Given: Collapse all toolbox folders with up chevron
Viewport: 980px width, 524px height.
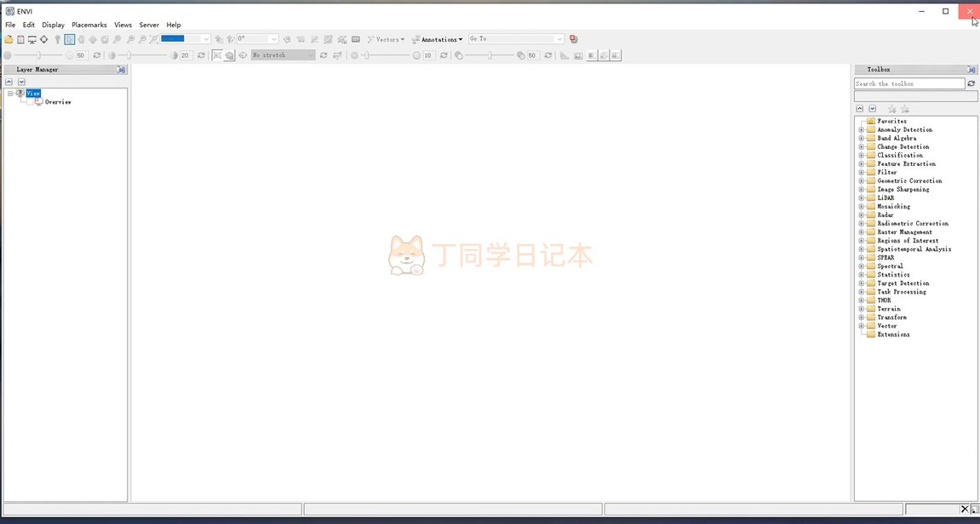Looking at the screenshot, I should [x=859, y=109].
